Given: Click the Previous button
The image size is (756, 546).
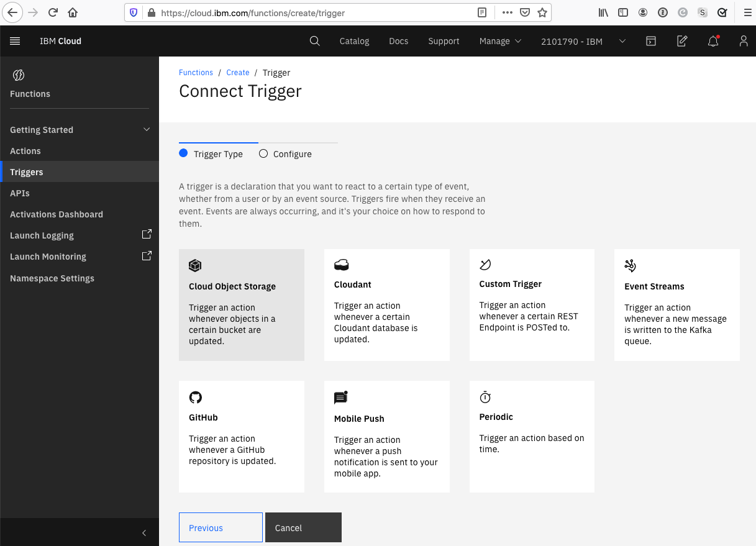Looking at the screenshot, I should 221,527.
